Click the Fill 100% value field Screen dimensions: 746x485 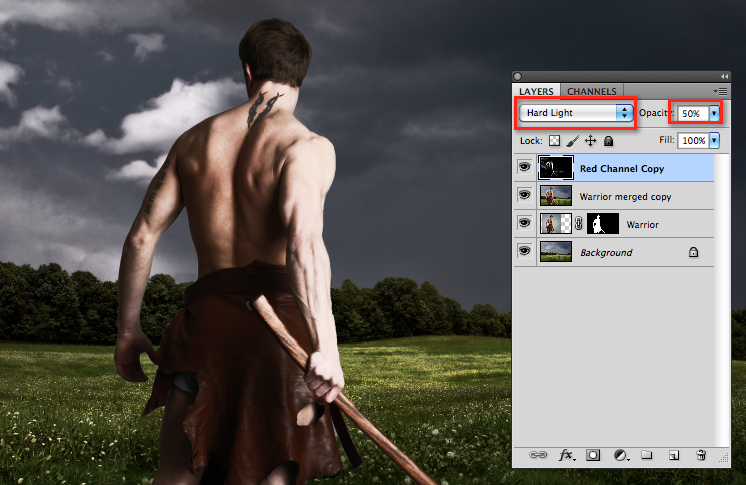tap(693, 140)
